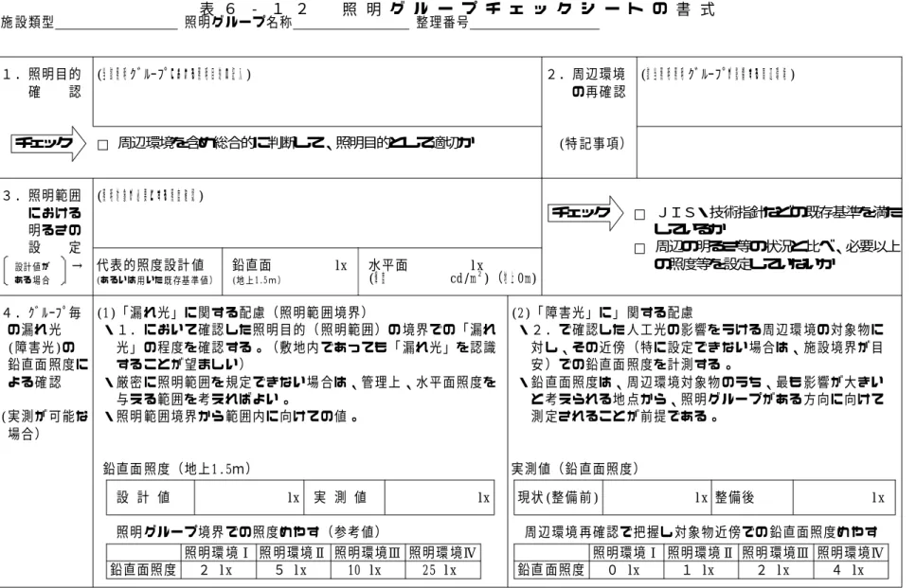Viewport: 916px width, 588px height.
Task: Click the チェック arrow under 照明目的確認
Action: click(x=48, y=143)
